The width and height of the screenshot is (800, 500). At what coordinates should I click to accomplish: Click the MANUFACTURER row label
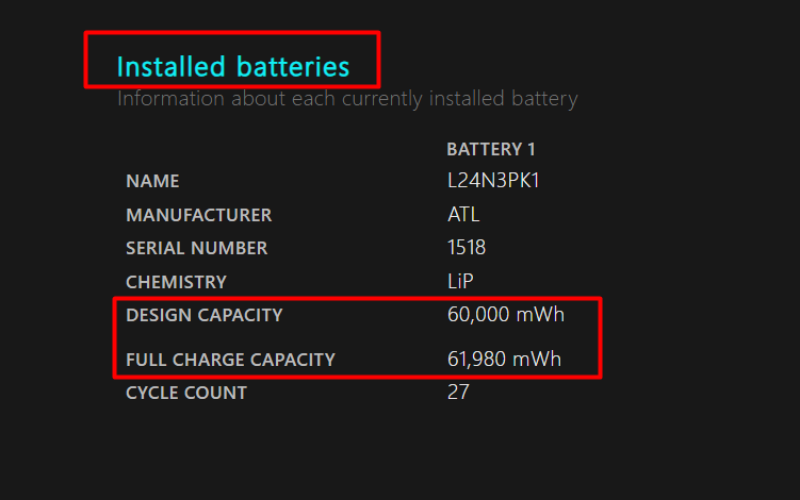(199, 215)
